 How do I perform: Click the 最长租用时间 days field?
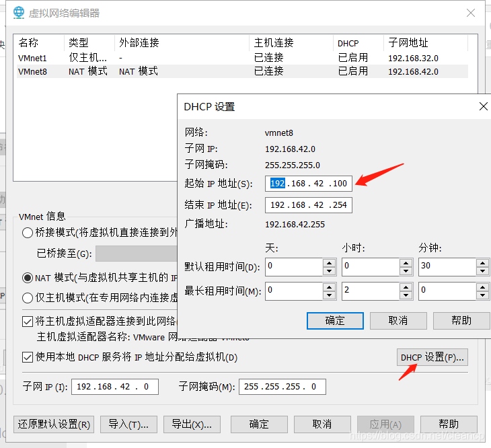294,291
